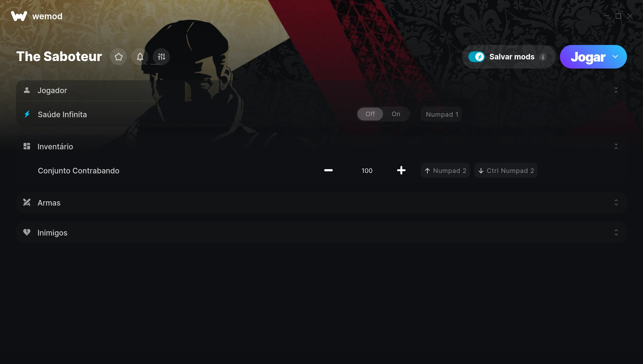This screenshot has width=643, height=364.
Task: Expand the Inimigos category
Action: [x=616, y=232]
